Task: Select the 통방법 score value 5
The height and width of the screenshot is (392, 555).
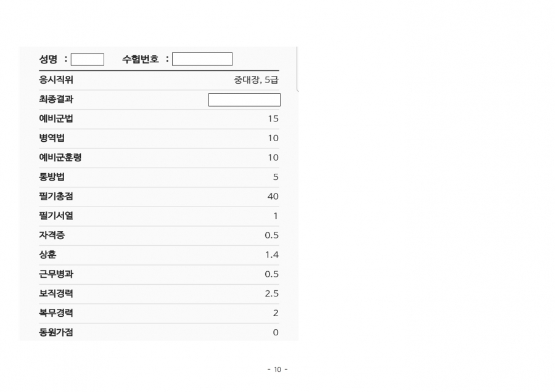Action: pyautogui.click(x=276, y=178)
